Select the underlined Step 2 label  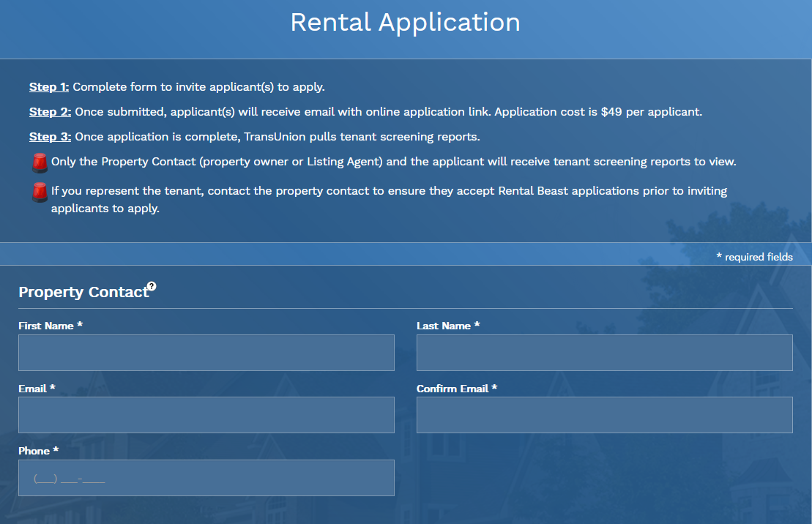click(x=49, y=111)
